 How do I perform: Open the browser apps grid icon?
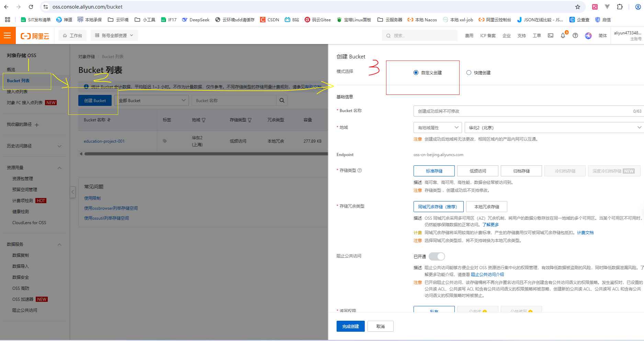pyautogui.click(x=8, y=20)
